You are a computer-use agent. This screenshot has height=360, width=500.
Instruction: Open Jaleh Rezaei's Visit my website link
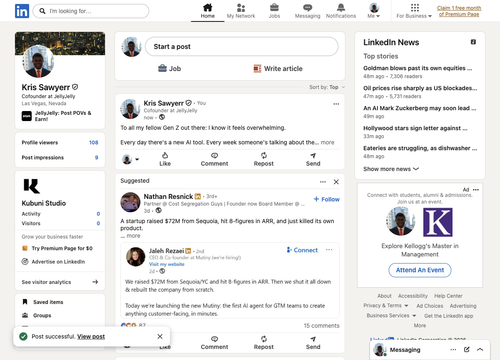166,264
